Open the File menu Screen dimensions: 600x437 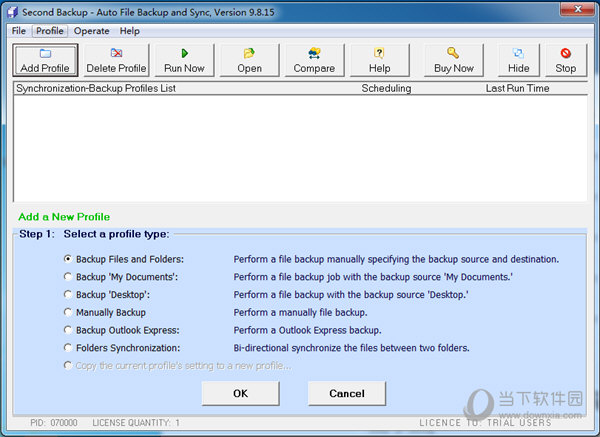coord(18,31)
